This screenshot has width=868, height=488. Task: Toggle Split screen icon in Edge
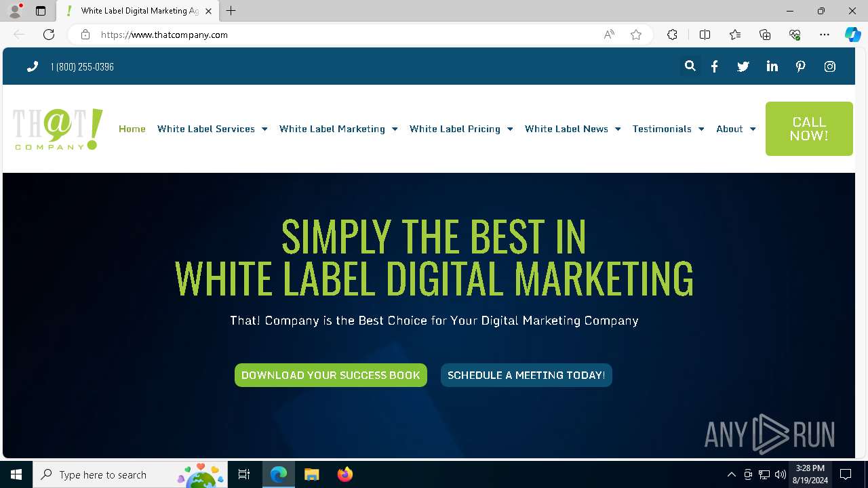pos(705,35)
